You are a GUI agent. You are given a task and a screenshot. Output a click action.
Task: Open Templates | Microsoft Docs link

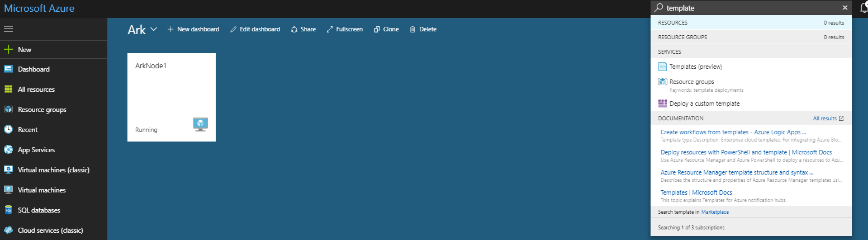(696, 192)
